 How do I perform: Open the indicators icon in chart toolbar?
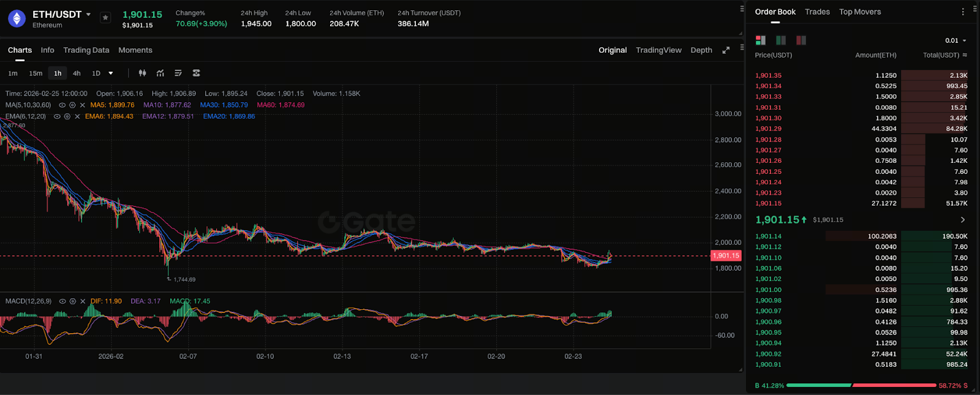coord(160,73)
